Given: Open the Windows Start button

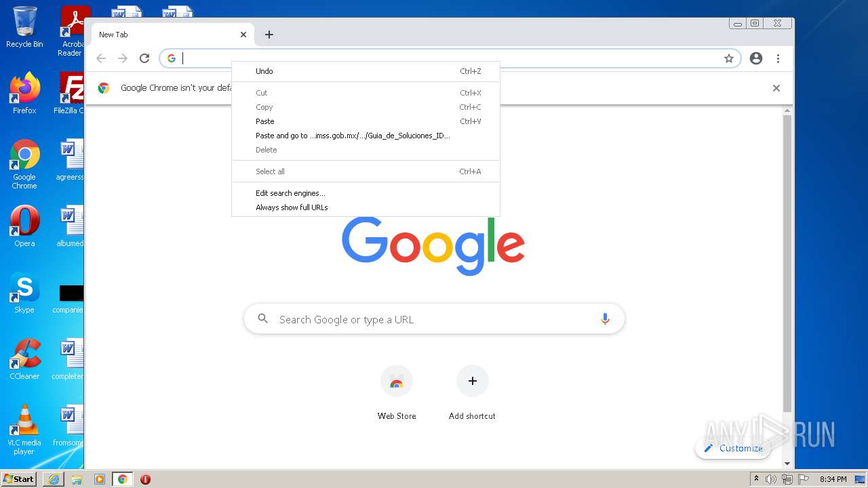Looking at the screenshot, I should click(x=19, y=479).
